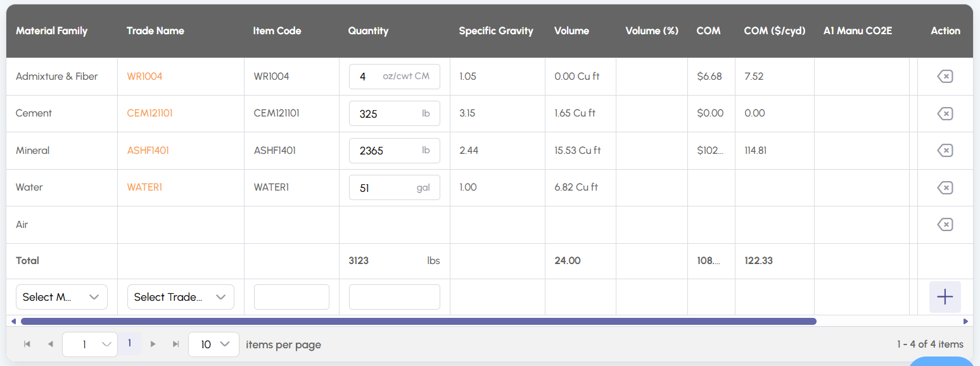Screen dimensions: 980x366
Task: Click the A1 Manu CO2E column header
Action: click(858, 31)
